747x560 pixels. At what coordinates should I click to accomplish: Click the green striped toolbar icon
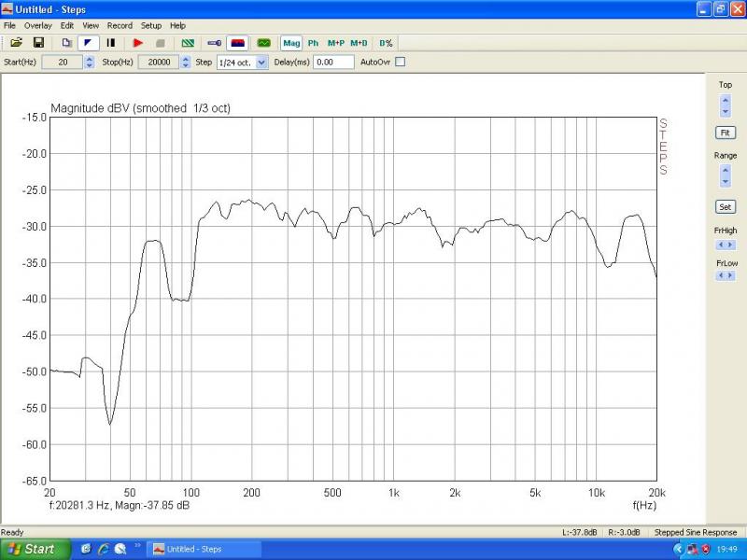[x=188, y=43]
